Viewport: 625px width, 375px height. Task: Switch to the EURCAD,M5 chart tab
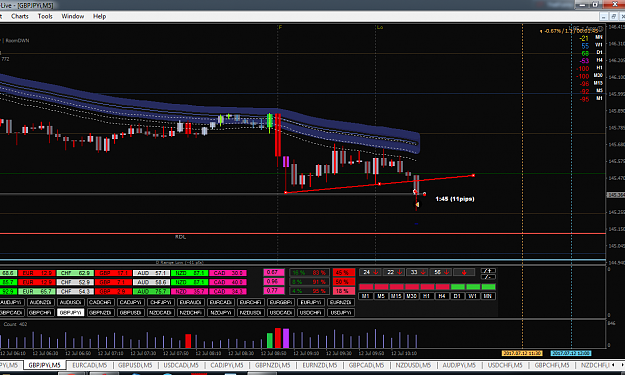[90, 365]
